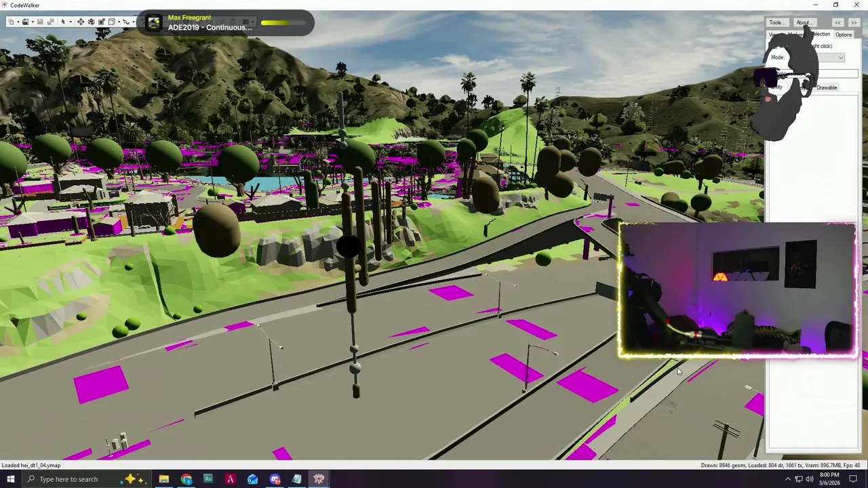Expand the Open file dropdown arrow
Viewport: 868px width, 488px height.
[33, 22]
